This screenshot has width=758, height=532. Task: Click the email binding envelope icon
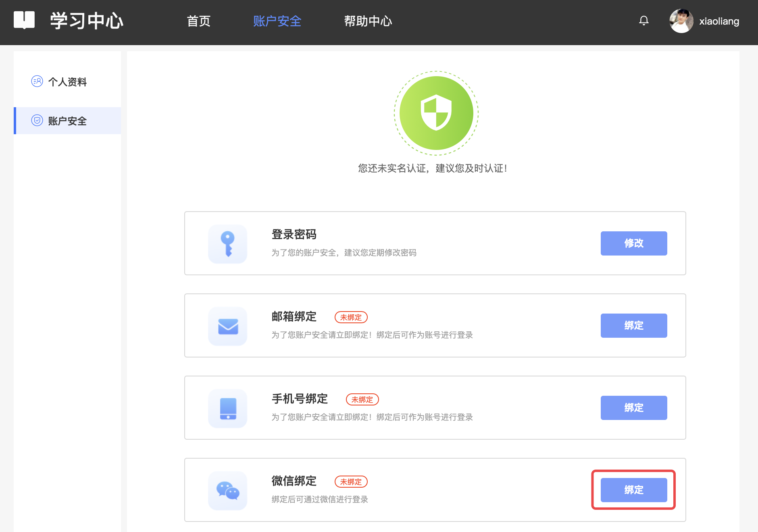[228, 326]
